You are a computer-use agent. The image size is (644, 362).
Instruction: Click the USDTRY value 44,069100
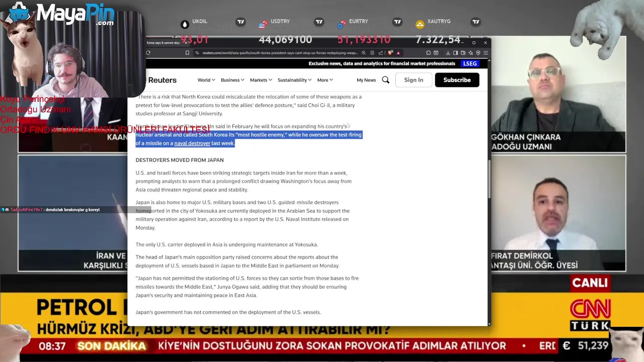point(285,39)
